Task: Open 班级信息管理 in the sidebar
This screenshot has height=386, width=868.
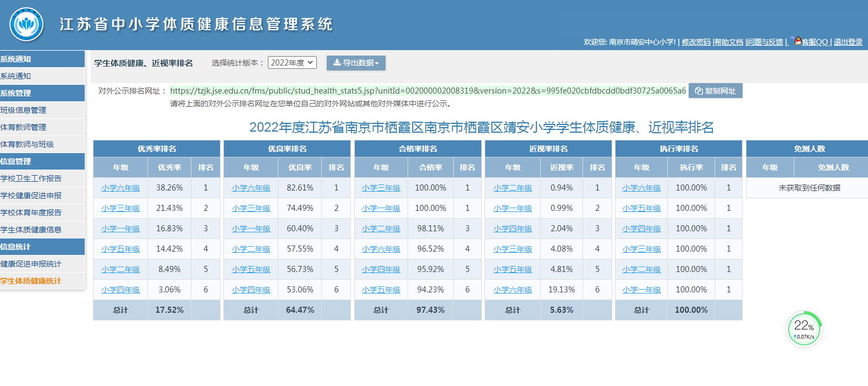Action: 42,110
